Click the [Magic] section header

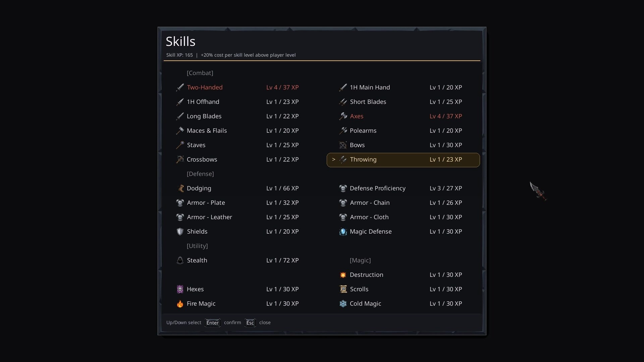pyautogui.click(x=360, y=260)
